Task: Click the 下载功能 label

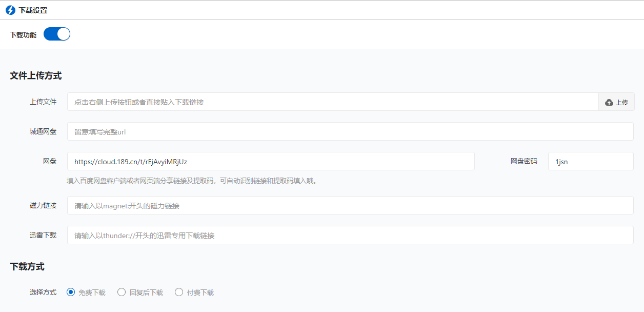Action: (23, 35)
